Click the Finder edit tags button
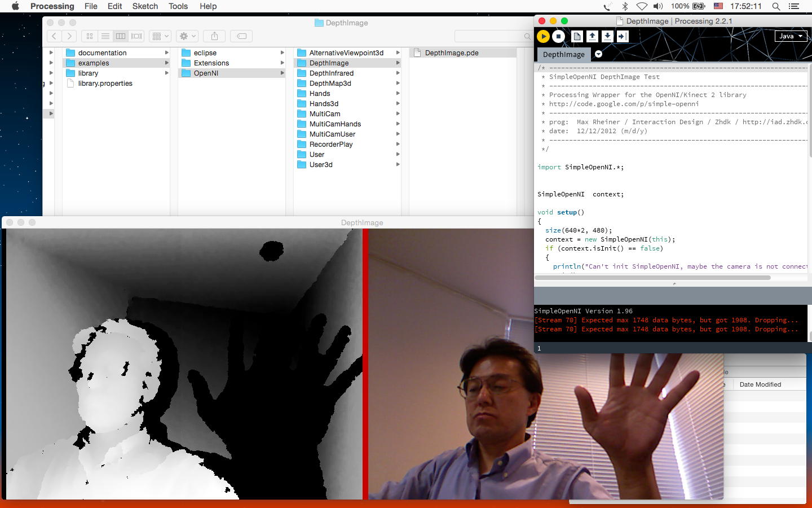812x508 pixels. coord(241,36)
